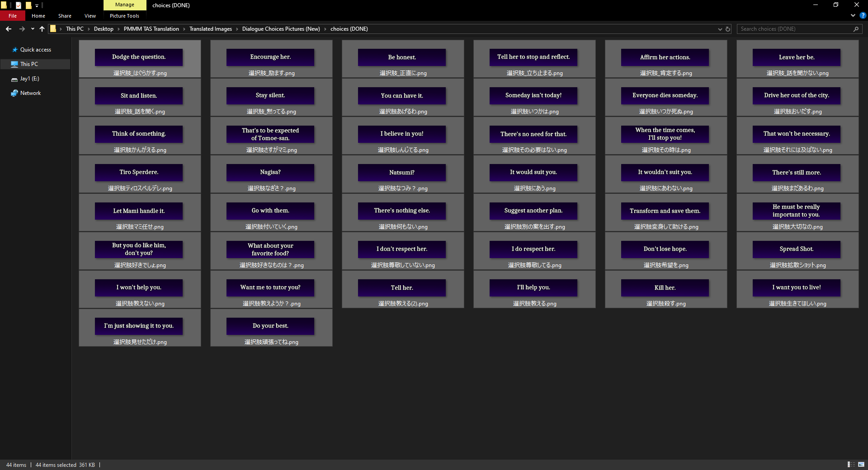
Task: Navigate to Translated Images breadcrumb
Action: pos(211,29)
